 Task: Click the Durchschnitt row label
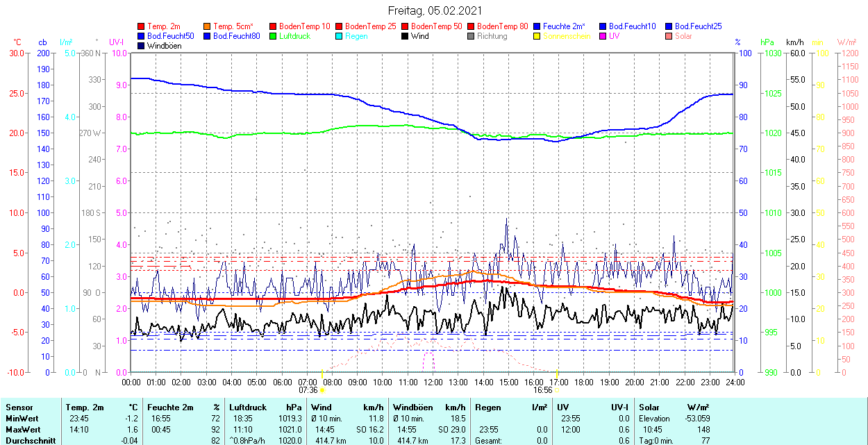click(29, 441)
